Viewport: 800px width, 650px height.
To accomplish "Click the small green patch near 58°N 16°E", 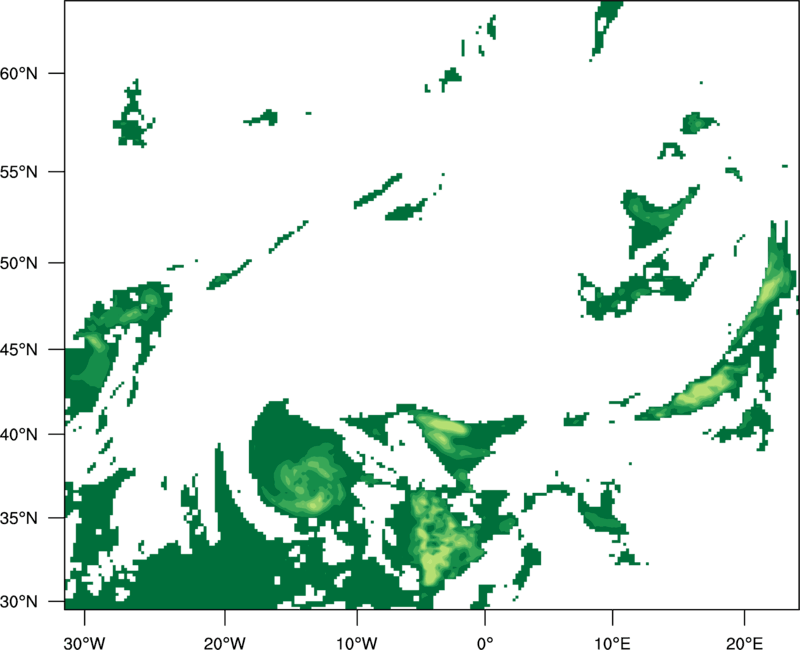I will click(698, 123).
